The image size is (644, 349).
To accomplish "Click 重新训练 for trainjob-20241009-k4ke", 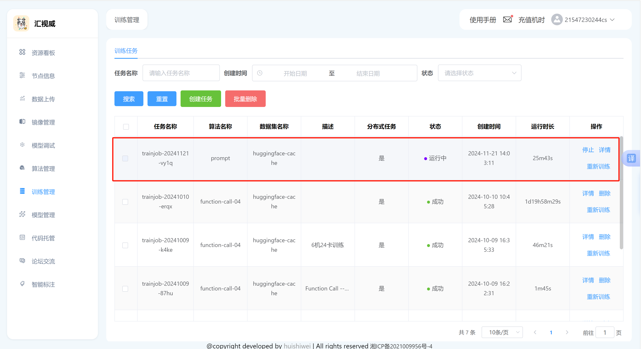I will pos(599,253).
